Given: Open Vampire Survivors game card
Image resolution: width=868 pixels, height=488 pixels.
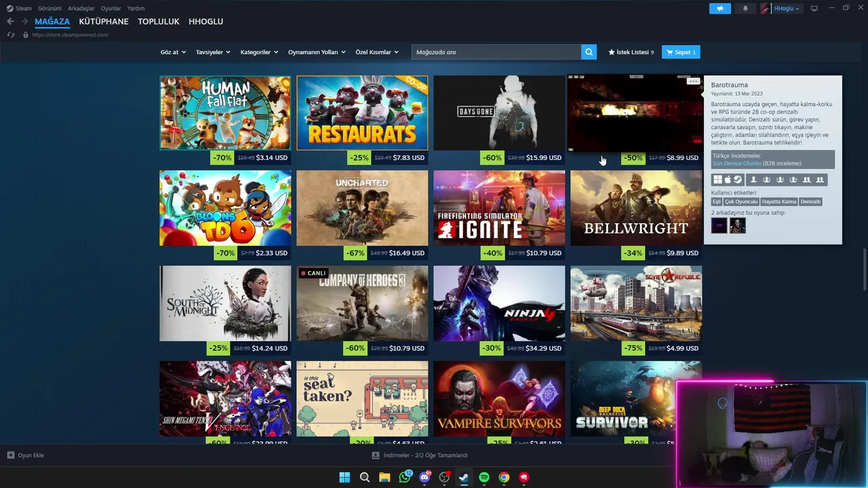Looking at the screenshot, I should click(x=499, y=399).
